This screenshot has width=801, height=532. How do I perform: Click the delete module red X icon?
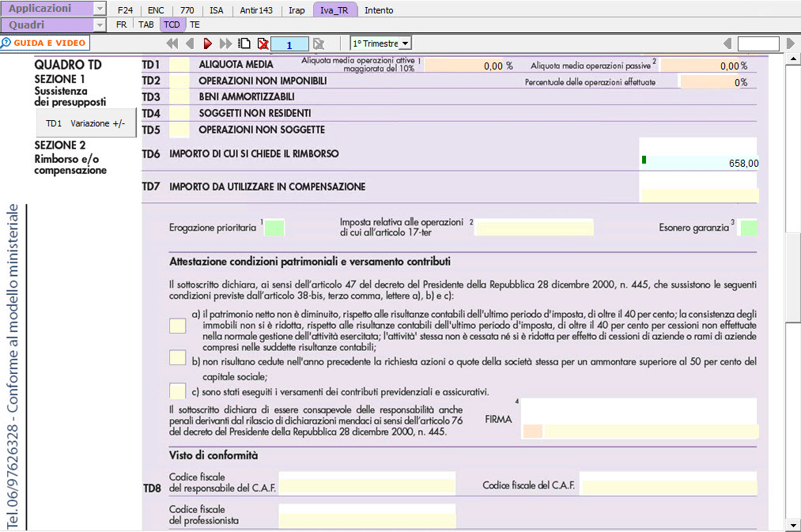click(x=263, y=44)
